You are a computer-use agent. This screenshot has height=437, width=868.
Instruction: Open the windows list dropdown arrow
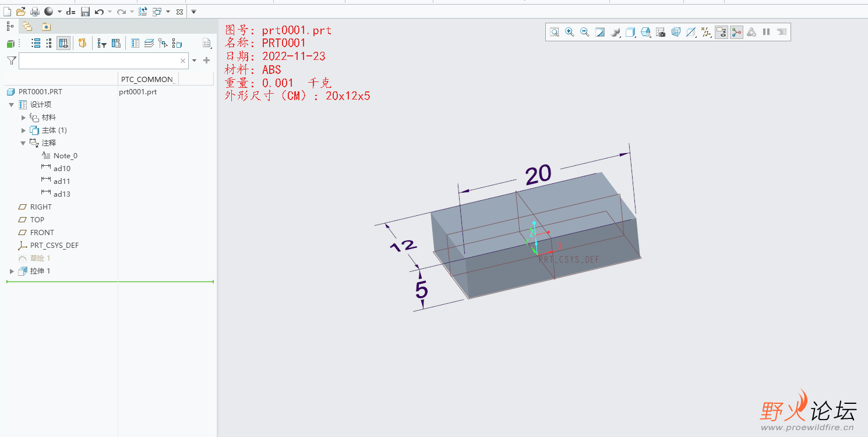pyautogui.click(x=168, y=12)
